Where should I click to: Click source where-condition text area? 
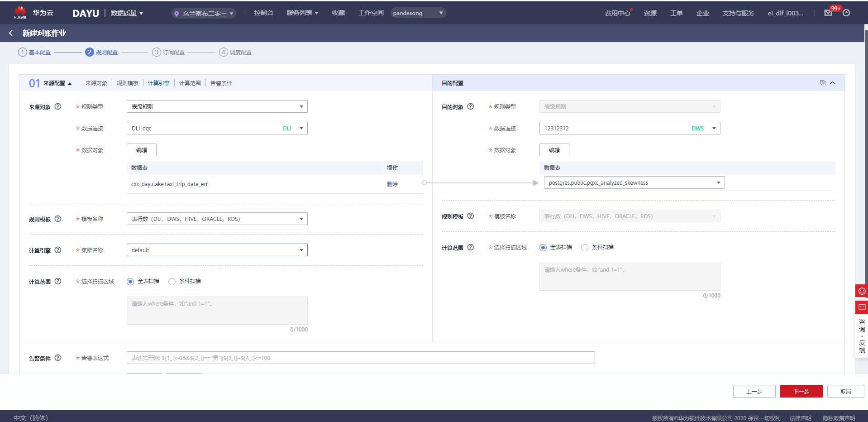coord(217,311)
